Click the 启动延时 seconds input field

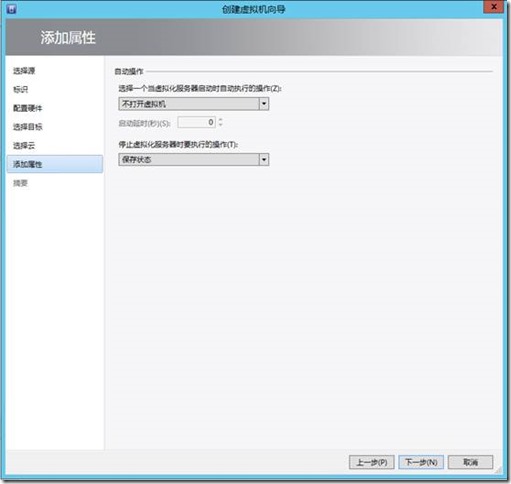(x=197, y=122)
